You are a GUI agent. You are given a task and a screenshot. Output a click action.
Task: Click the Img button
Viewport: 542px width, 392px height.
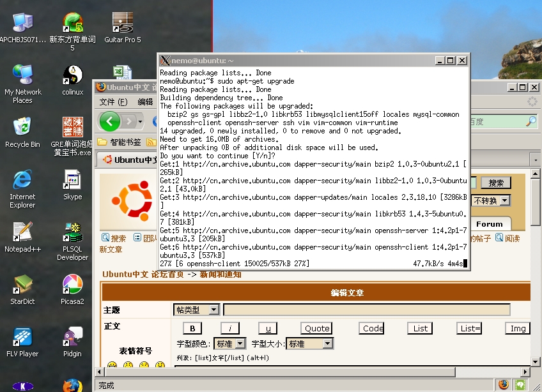tap(518, 328)
